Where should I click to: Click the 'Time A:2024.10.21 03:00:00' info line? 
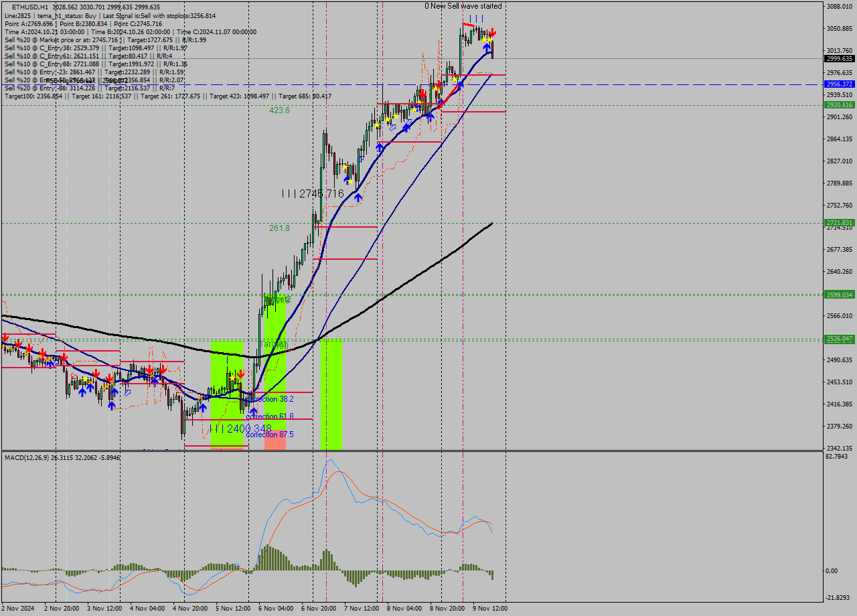click(x=130, y=31)
